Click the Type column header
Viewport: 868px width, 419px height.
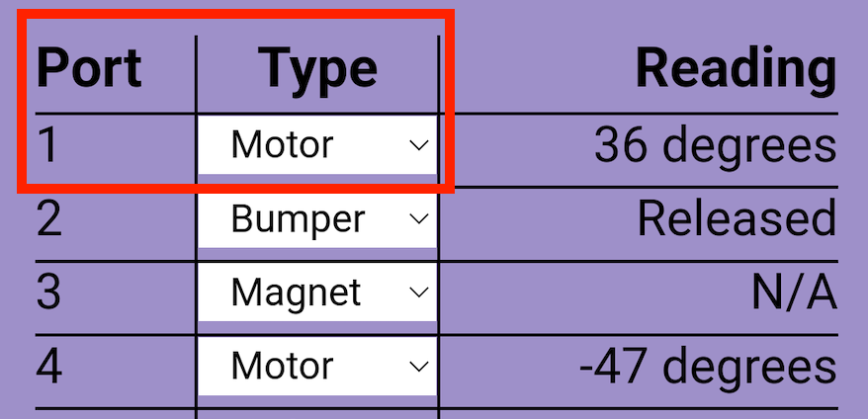coord(317,69)
